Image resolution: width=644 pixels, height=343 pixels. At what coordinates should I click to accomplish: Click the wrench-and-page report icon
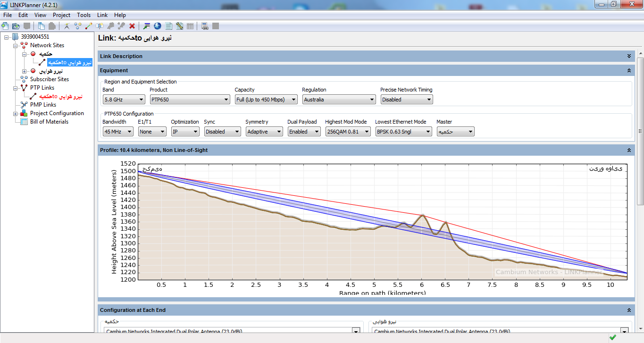click(x=179, y=26)
